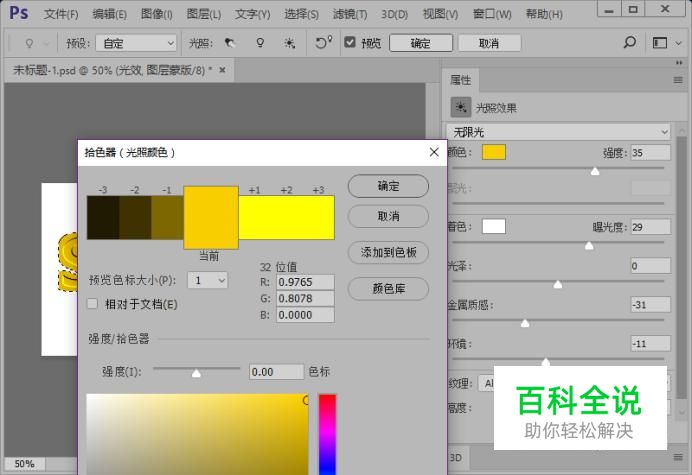Select the 3D panel tab
This screenshot has height=475, width=692.
tap(456, 457)
